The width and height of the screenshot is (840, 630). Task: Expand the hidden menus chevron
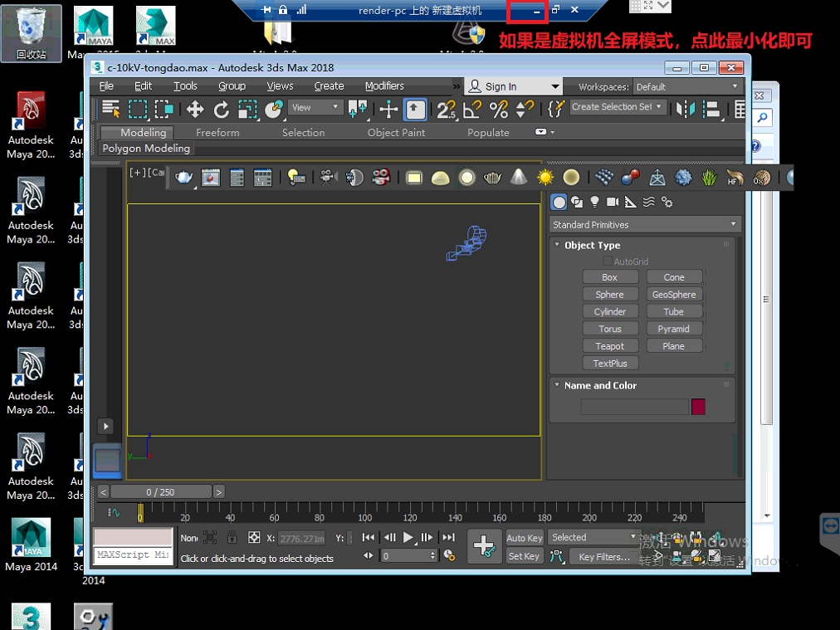tap(457, 86)
